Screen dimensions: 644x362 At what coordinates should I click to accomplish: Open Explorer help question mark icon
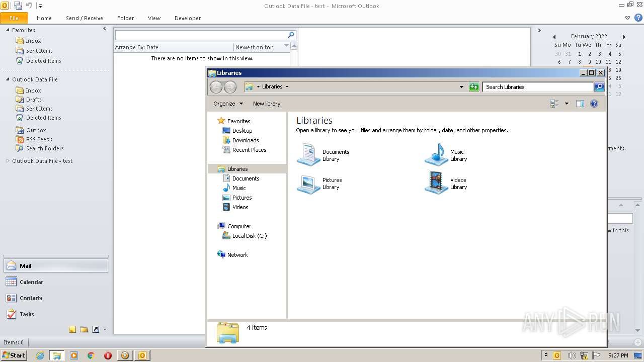[x=594, y=104]
